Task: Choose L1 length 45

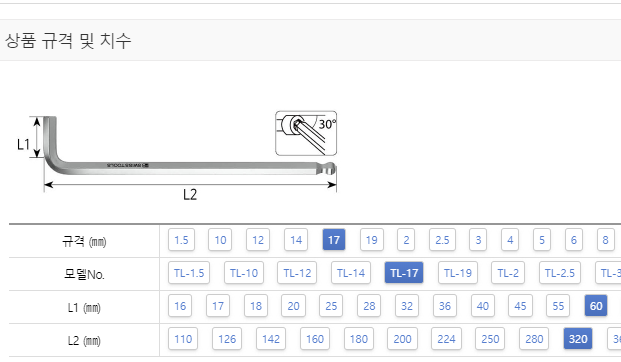Action: (x=520, y=306)
